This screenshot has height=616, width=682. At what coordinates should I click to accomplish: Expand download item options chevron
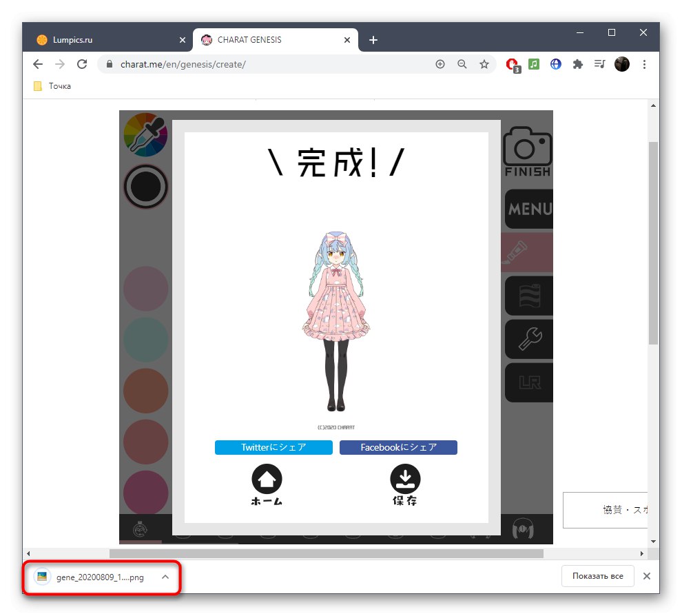tap(165, 577)
